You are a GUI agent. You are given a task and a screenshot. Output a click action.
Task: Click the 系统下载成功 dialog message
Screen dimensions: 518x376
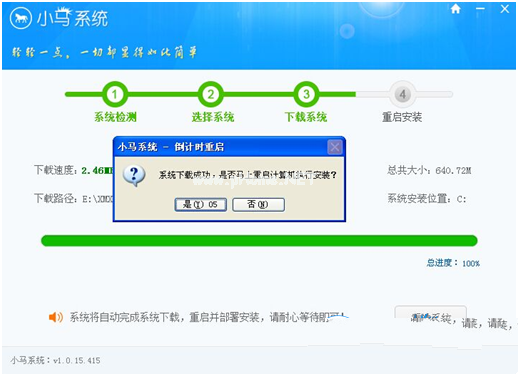coord(247,175)
